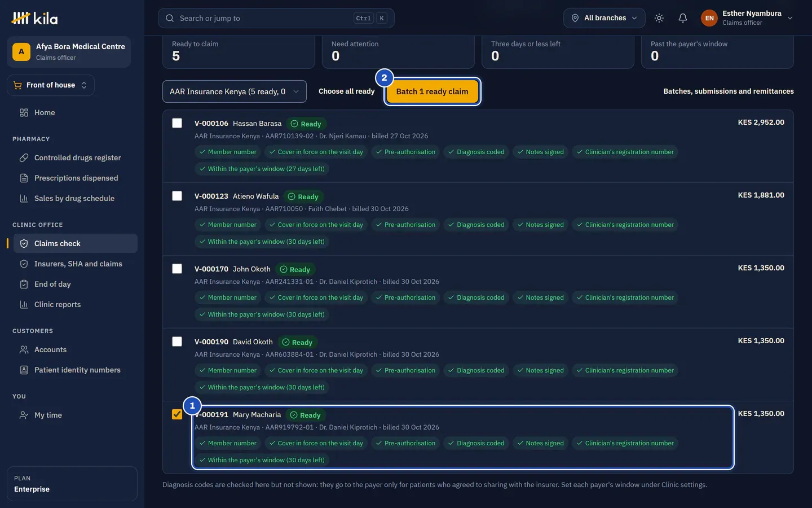The height and width of the screenshot is (508, 812).
Task: Click the Batch 1 ready claim button
Action: click(433, 91)
